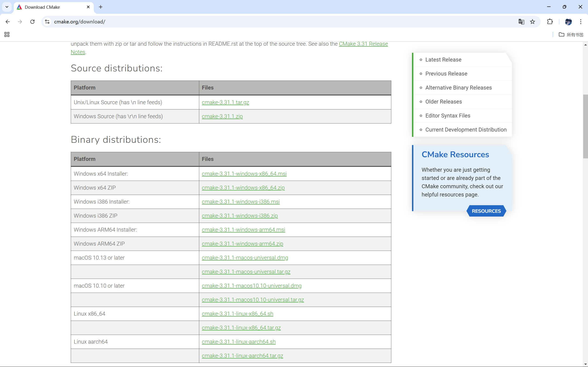Image resolution: width=588 pixels, height=367 pixels.
Task: Go back to previous page
Action: tap(8, 22)
